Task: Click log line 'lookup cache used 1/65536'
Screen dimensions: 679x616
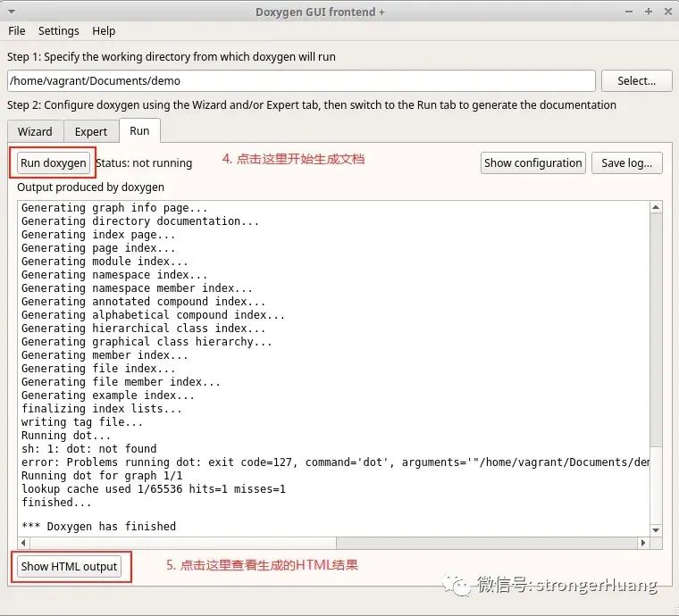Action: tap(154, 490)
